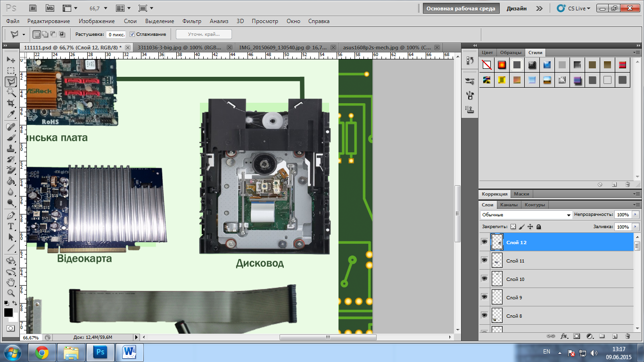Image resolution: width=644 pixels, height=362 pixels.
Task: Hide layer Слой 11 with eye icon
Action: 484,260
